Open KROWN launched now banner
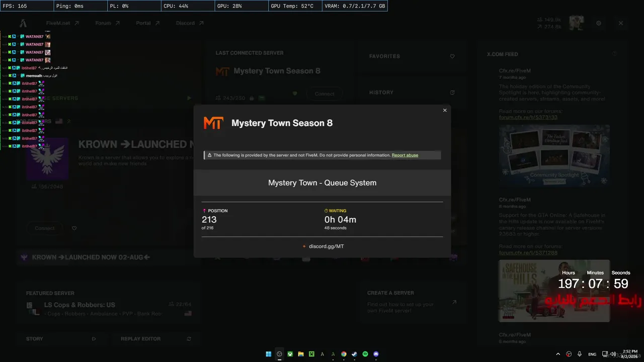This screenshot has width=644, height=362. [x=108, y=257]
